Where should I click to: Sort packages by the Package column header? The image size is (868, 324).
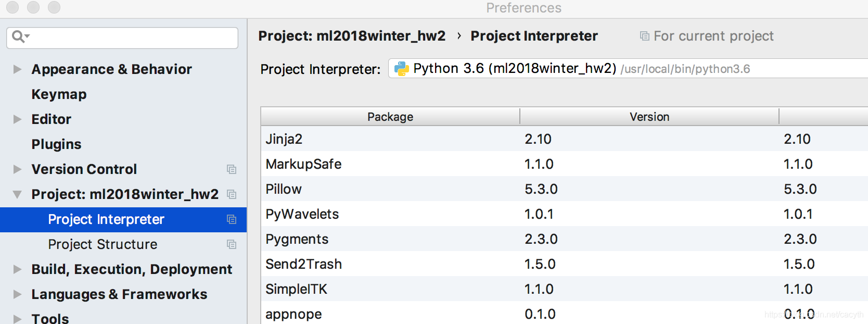click(x=390, y=117)
